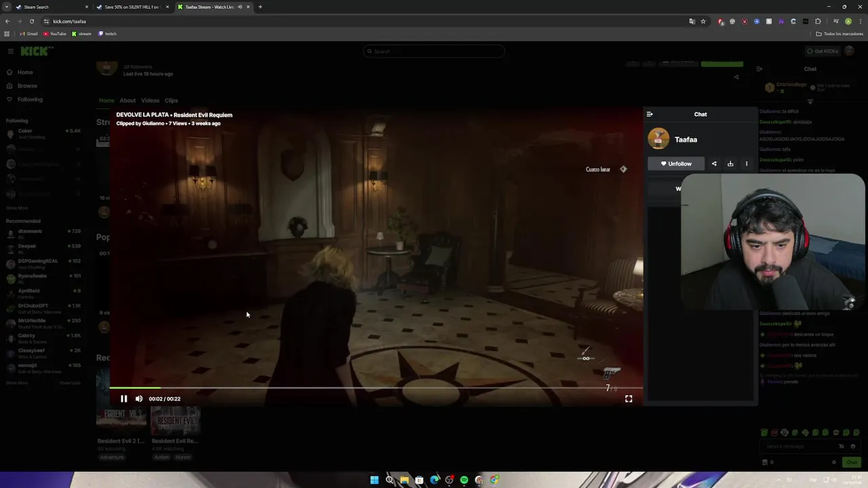Open Microsoft Store from taskbar
The height and width of the screenshot is (488, 868).
[x=419, y=480]
